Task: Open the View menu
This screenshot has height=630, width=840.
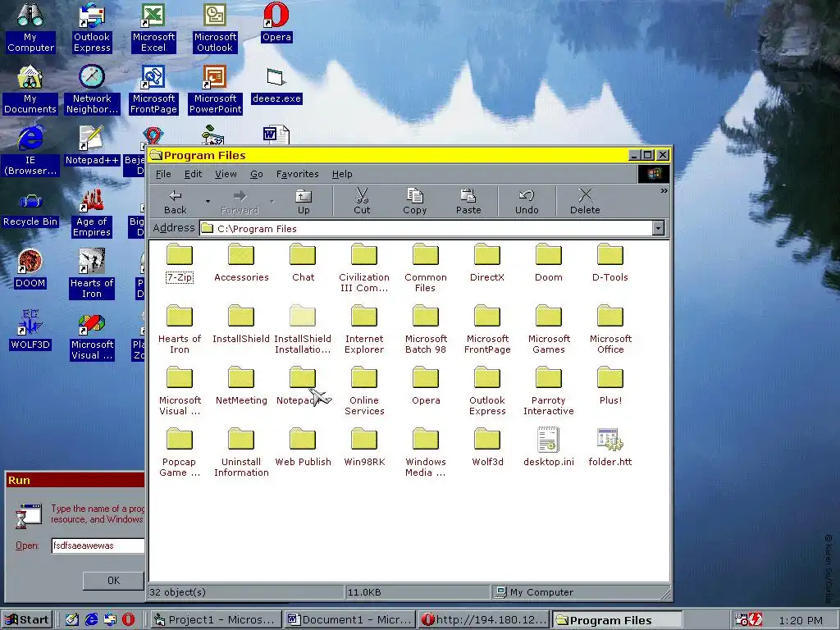Action: [x=226, y=174]
